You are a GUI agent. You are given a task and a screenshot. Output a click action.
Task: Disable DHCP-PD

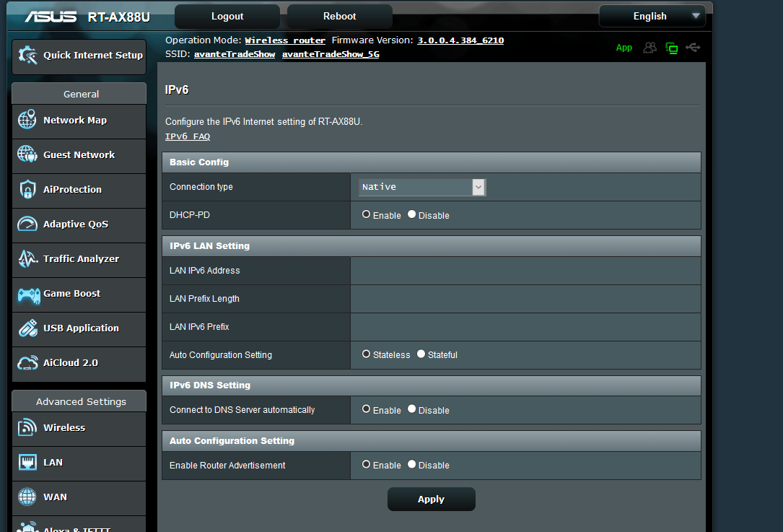[x=411, y=214]
